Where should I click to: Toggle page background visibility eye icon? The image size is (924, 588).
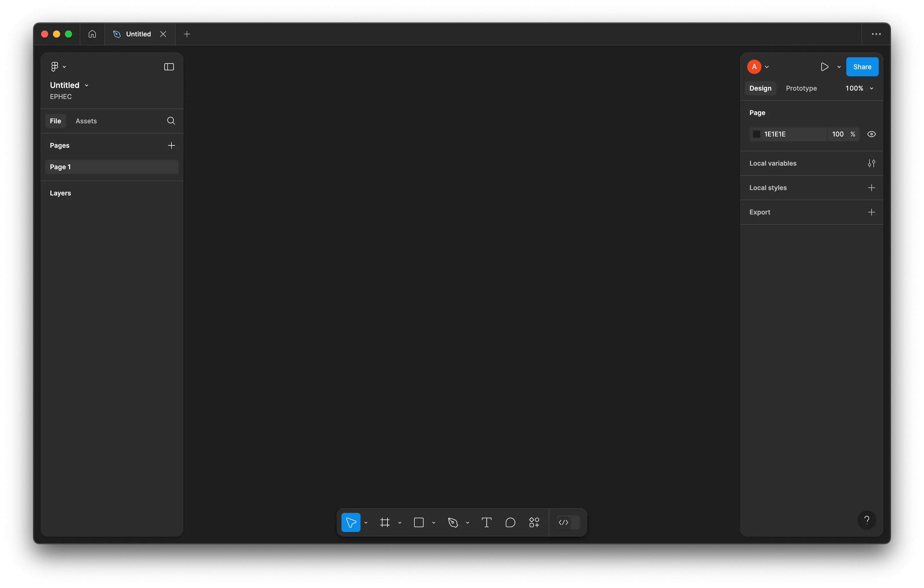[x=871, y=134]
